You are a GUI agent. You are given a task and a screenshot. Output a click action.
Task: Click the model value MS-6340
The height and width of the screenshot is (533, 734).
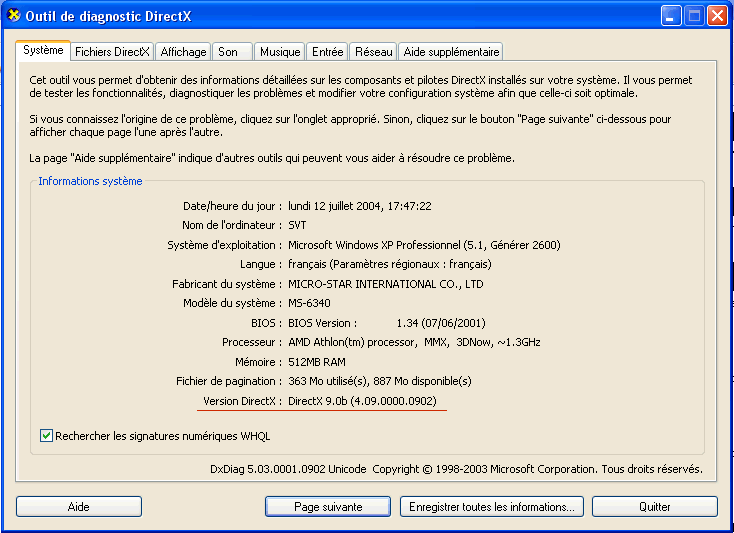tap(309, 303)
